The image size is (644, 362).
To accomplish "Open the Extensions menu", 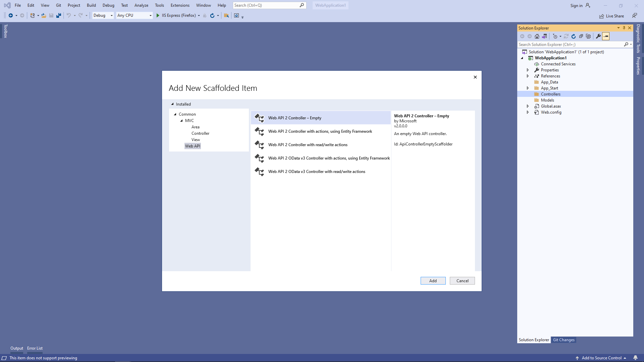I will 180,5.
